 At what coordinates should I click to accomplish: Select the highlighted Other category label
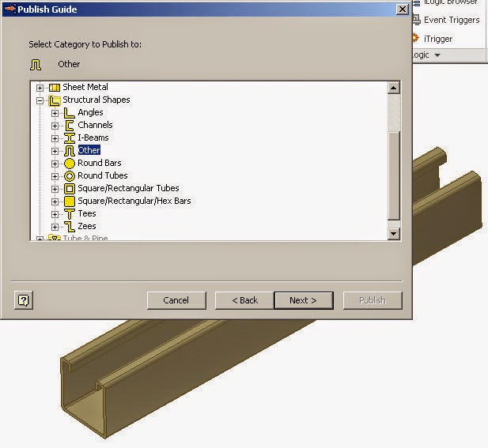coord(89,150)
